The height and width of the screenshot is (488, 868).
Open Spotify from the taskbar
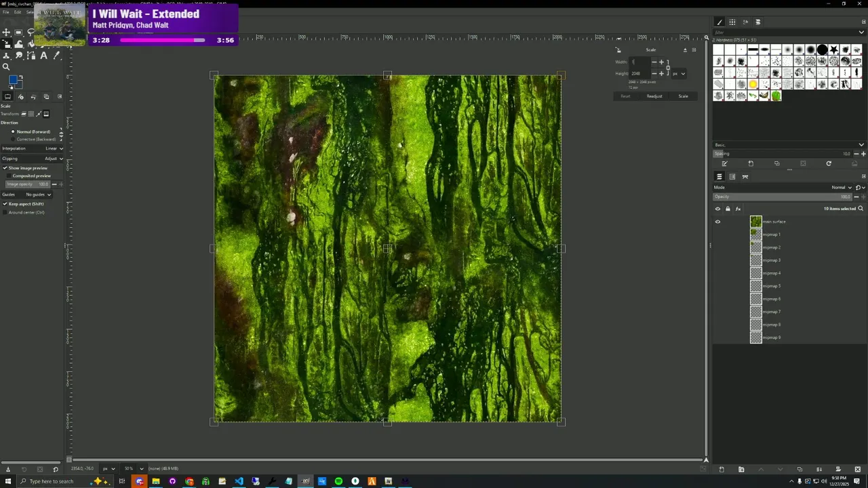[x=338, y=481]
